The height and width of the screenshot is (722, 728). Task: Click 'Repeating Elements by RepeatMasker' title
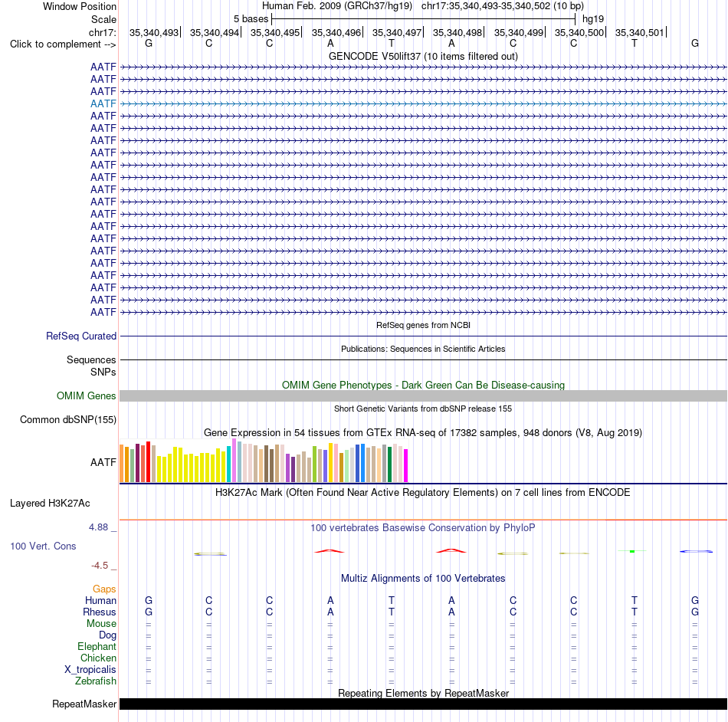point(423,693)
